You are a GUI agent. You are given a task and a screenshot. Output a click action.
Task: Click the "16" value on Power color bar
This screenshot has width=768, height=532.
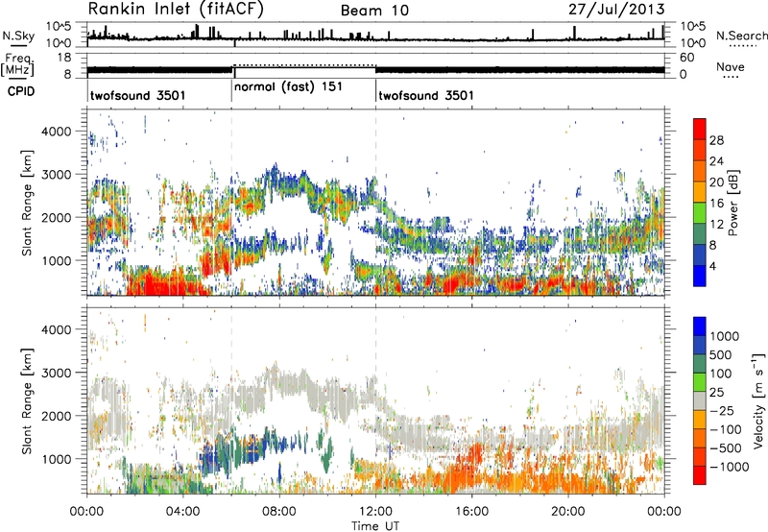(716, 204)
